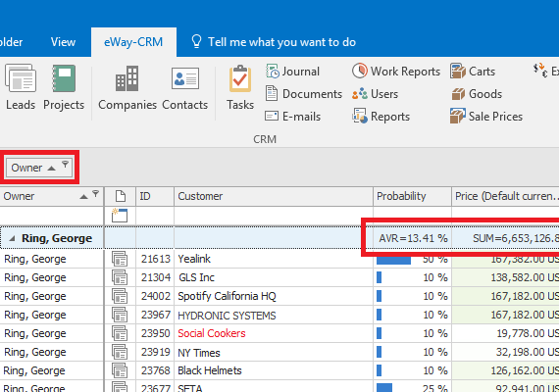Open Carts in the ribbon
This screenshot has height=392, width=559.
(473, 72)
